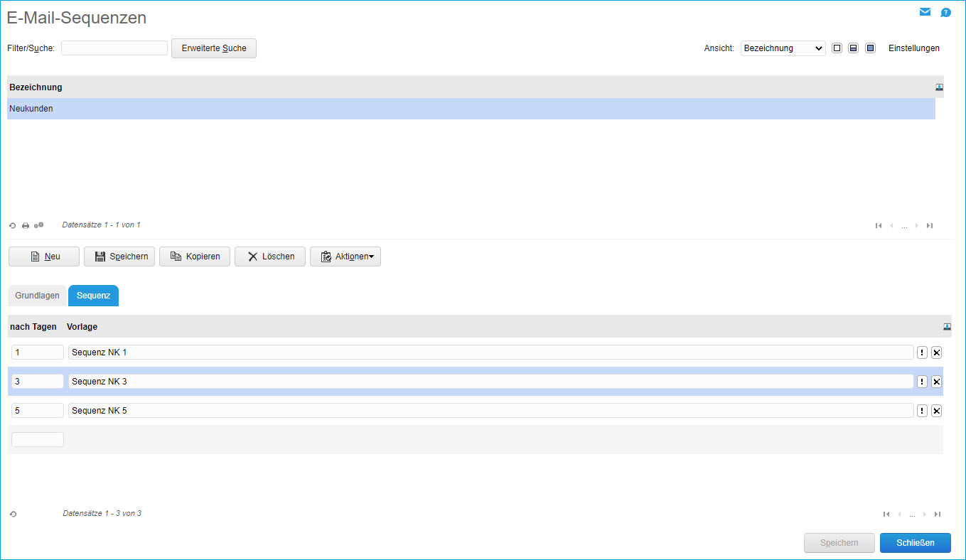The image size is (966, 560).
Task: Click the blue Schließen button
Action: [x=916, y=543]
